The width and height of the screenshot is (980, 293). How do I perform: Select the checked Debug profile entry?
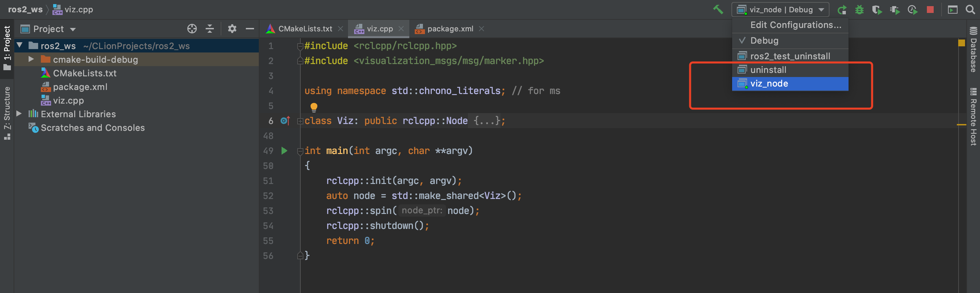[764, 41]
